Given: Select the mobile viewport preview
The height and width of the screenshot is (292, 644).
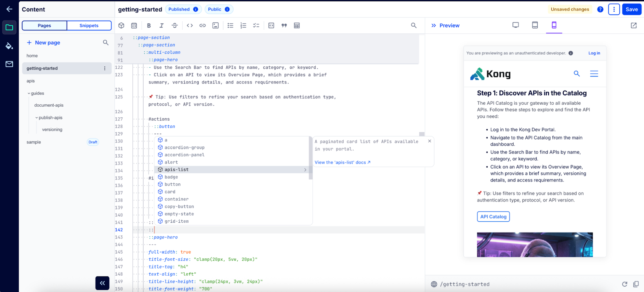Looking at the screenshot, I should (x=554, y=25).
